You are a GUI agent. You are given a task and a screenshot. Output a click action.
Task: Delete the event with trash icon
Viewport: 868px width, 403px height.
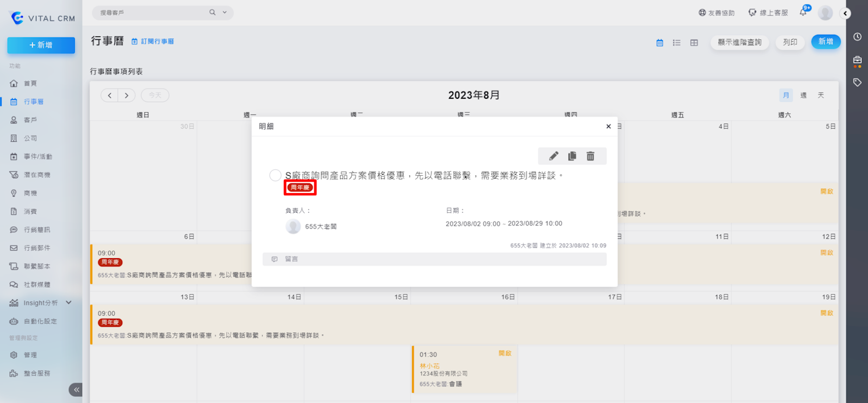tap(591, 156)
